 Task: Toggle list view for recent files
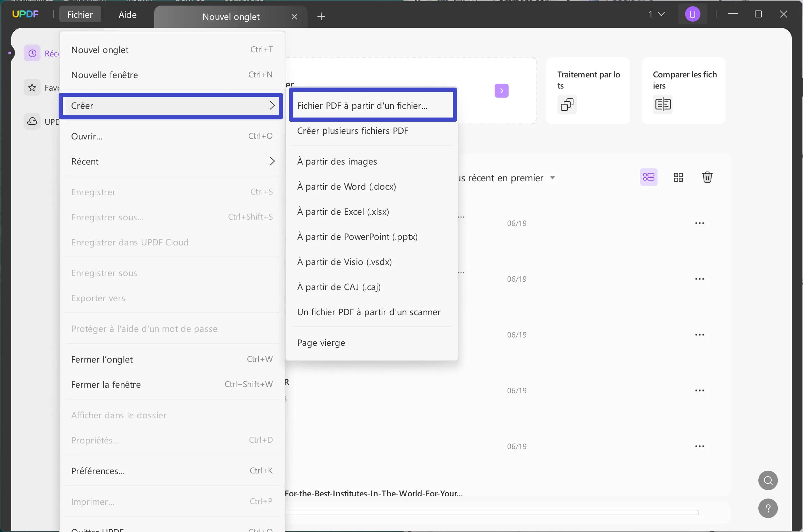[648, 177]
